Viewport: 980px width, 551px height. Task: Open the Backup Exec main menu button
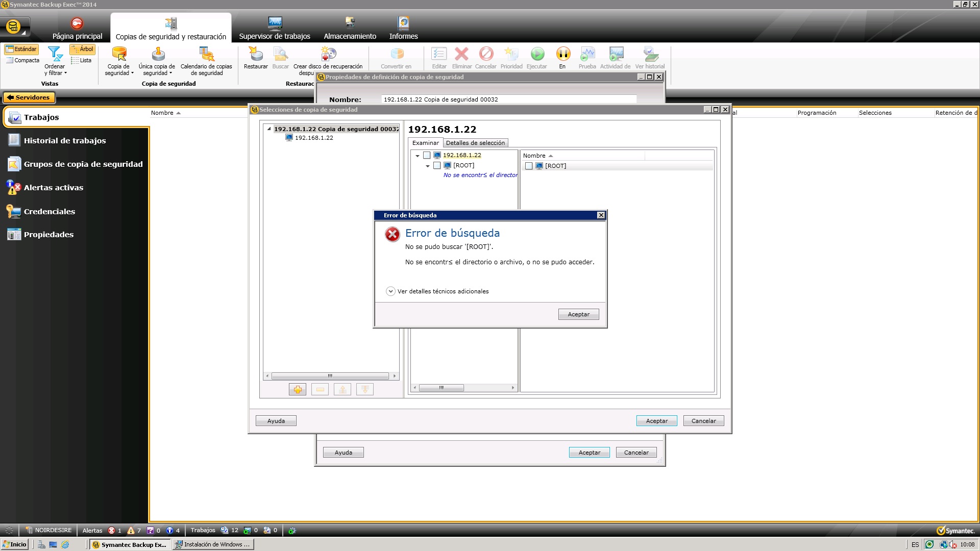(x=14, y=27)
